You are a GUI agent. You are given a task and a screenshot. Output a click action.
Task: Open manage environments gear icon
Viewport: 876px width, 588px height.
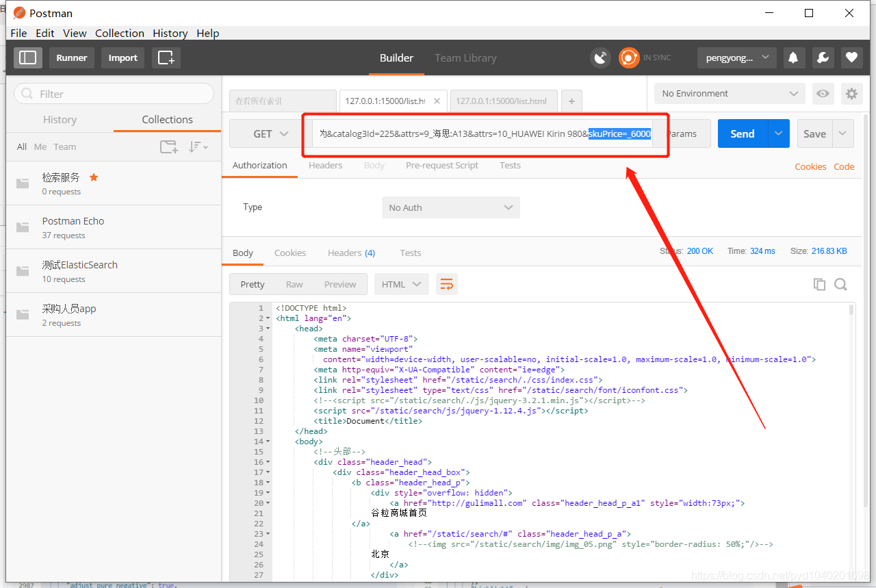click(x=851, y=94)
